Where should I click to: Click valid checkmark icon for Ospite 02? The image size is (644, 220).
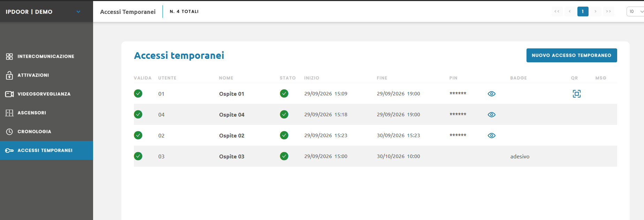[x=138, y=135]
